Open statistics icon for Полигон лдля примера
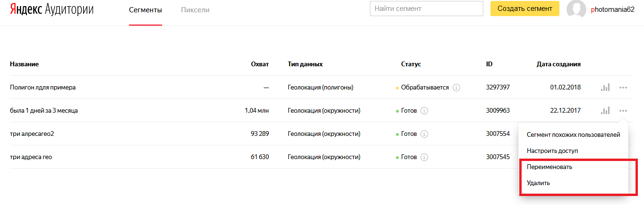Viewport: 644px width, 205px height. pyautogui.click(x=605, y=87)
